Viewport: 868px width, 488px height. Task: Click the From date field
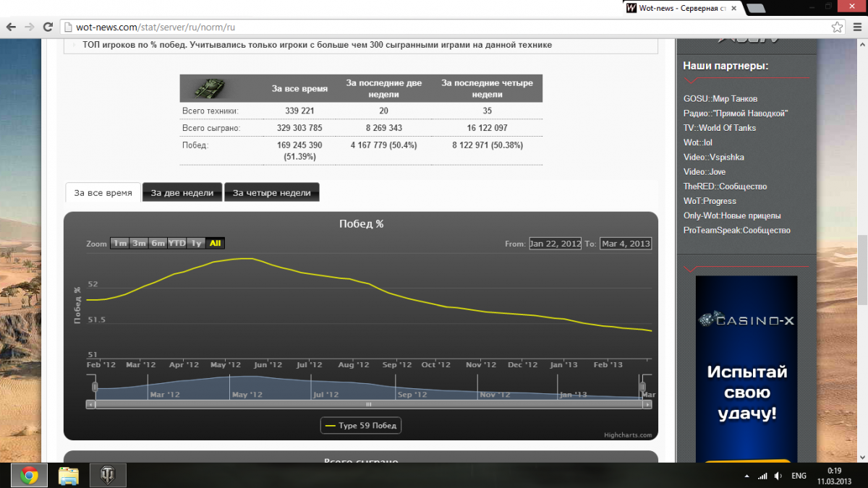pos(556,244)
